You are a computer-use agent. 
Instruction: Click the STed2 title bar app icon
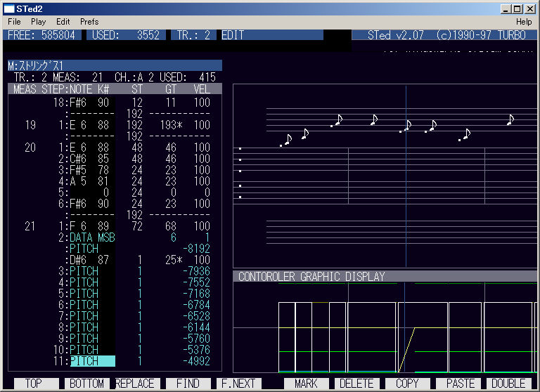tap(9, 9)
